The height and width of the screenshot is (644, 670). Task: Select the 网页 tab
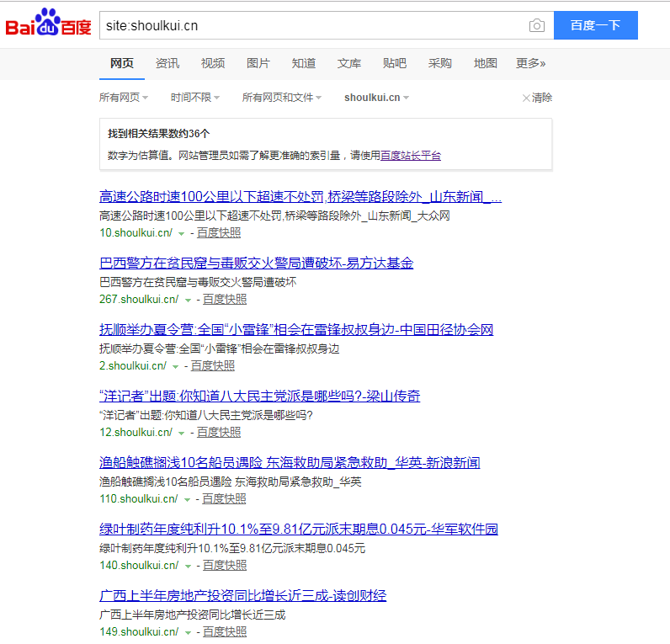point(122,64)
